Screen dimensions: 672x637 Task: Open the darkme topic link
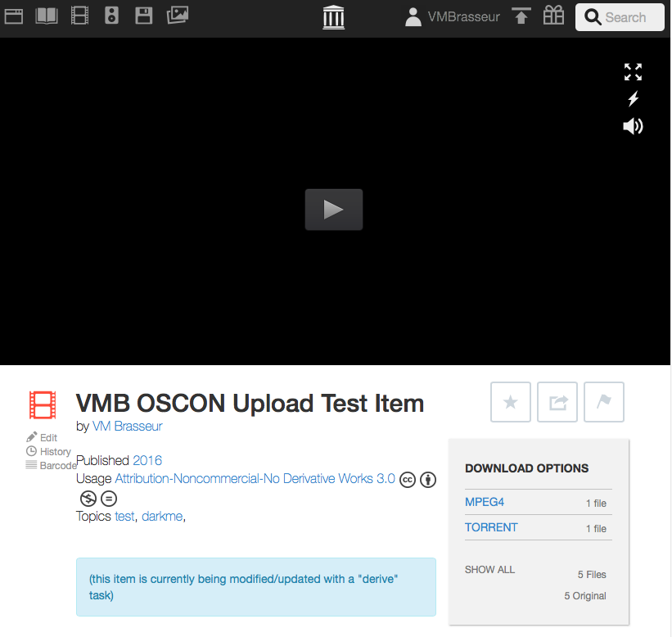(x=162, y=516)
